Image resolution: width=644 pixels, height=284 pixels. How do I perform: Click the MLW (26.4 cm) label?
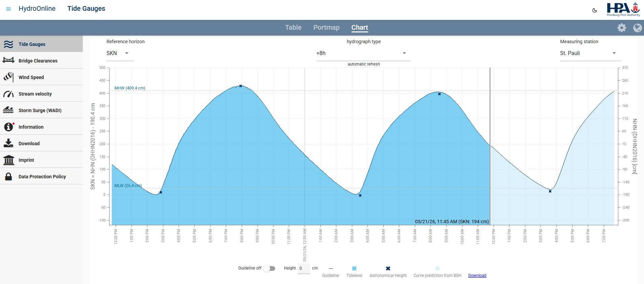coord(128,186)
